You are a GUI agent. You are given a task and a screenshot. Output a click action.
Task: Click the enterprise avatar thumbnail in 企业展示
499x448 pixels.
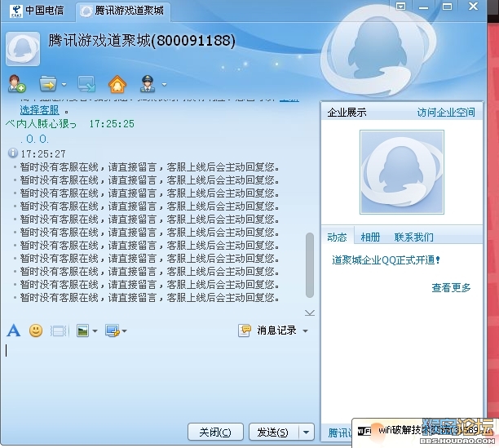click(x=402, y=172)
